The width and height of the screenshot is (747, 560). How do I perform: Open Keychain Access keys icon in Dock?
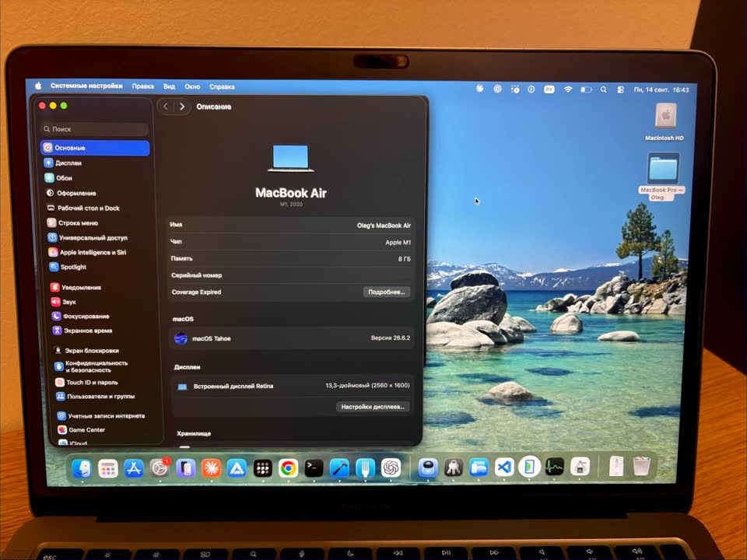[x=454, y=467]
